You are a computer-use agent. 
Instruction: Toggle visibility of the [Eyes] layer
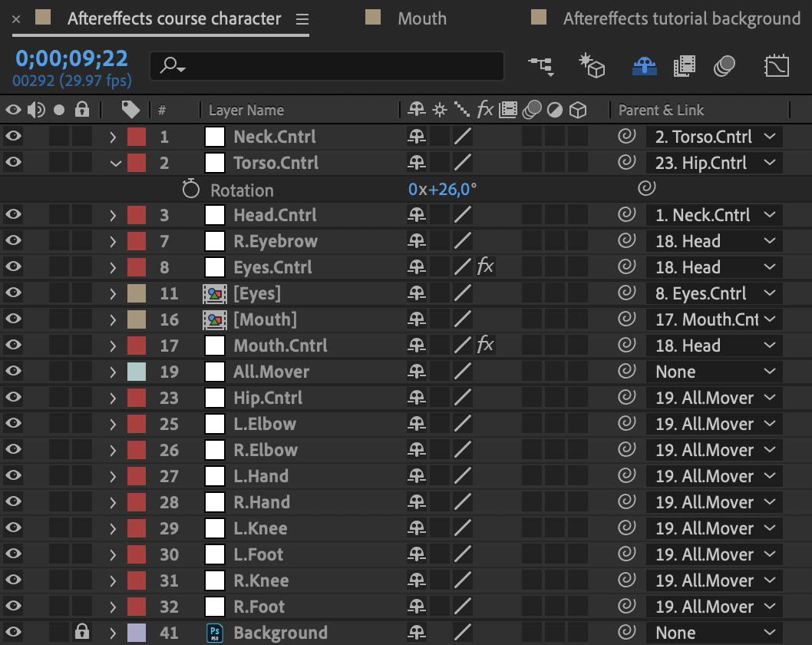click(x=12, y=293)
